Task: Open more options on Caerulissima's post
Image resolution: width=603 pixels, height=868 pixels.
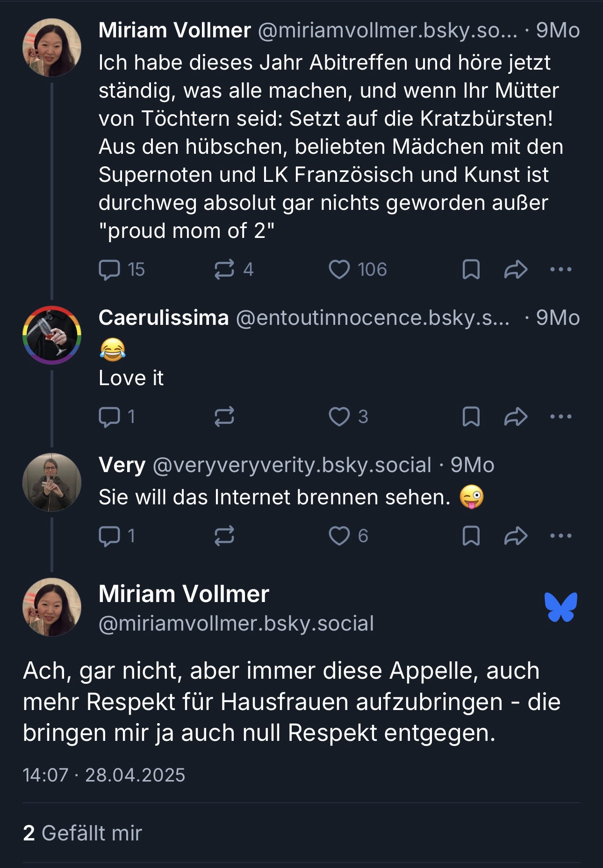Action: tap(560, 416)
